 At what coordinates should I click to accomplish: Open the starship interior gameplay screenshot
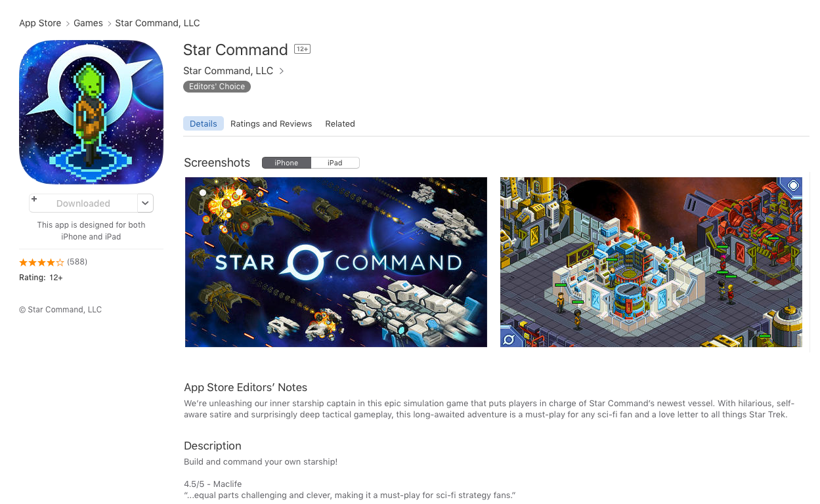click(651, 262)
